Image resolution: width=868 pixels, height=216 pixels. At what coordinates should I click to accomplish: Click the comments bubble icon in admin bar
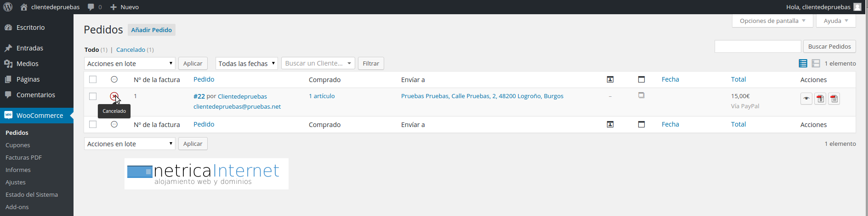click(91, 7)
